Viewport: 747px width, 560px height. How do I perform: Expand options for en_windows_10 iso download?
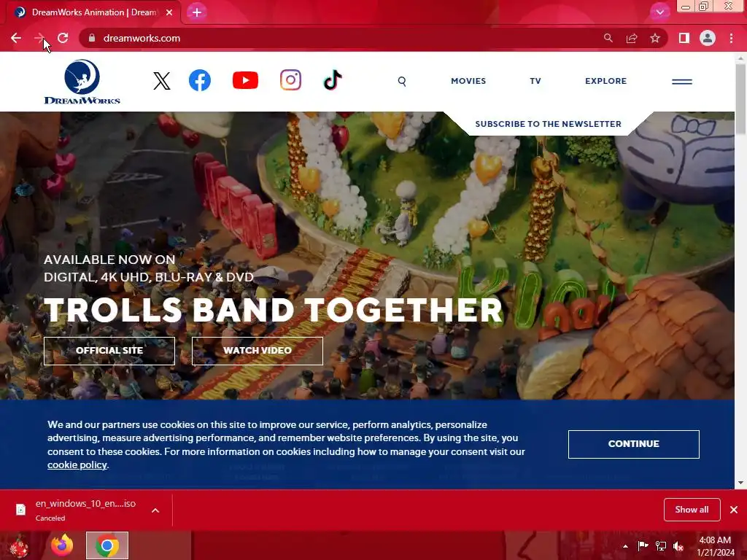click(x=155, y=510)
